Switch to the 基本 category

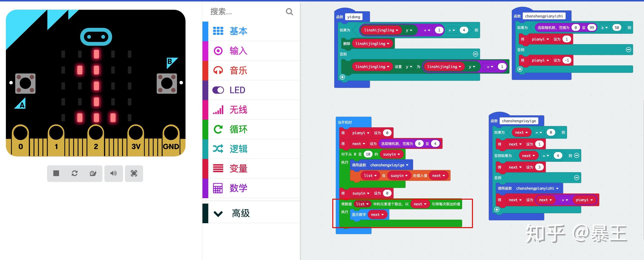[238, 31]
